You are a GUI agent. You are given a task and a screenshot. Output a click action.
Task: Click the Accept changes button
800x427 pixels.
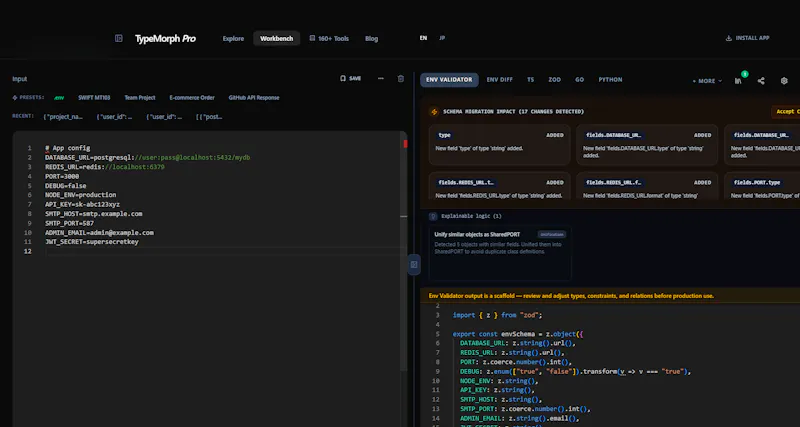click(x=786, y=112)
